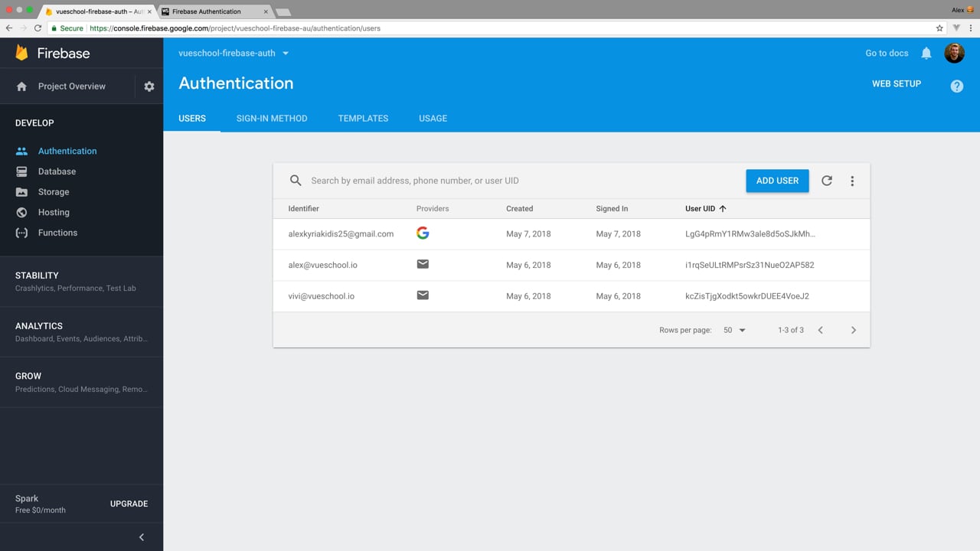The width and height of the screenshot is (980, 551).
Task: Select the vueschool-firebase-auth browser tab
Action: click(x=98, y=11)
